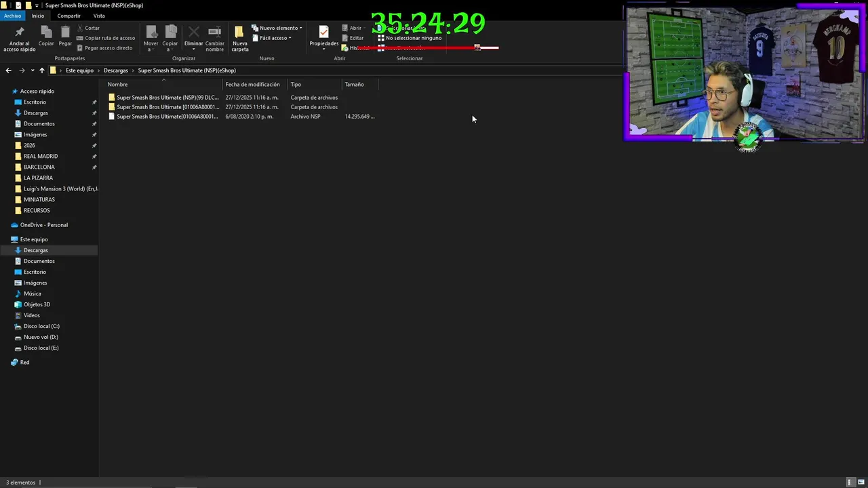Click Copiar ruta de acceso
This screenshot has width=868, height=488.
pos(106,38)
